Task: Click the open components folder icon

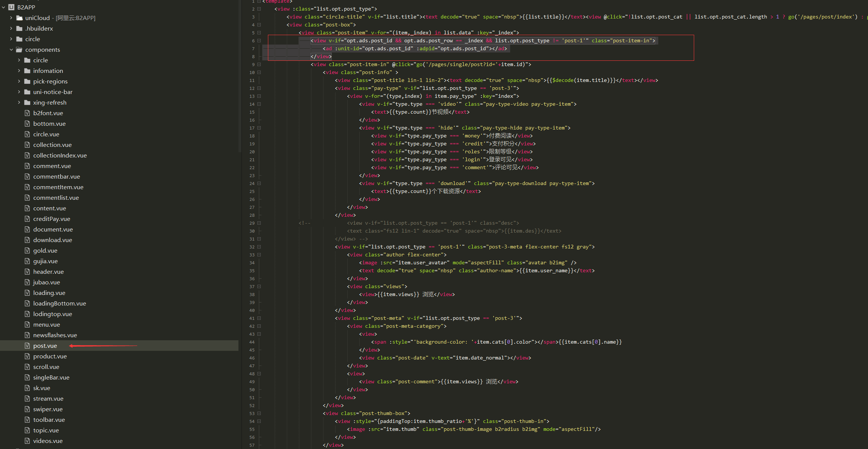Action: (x=19, y=49)
